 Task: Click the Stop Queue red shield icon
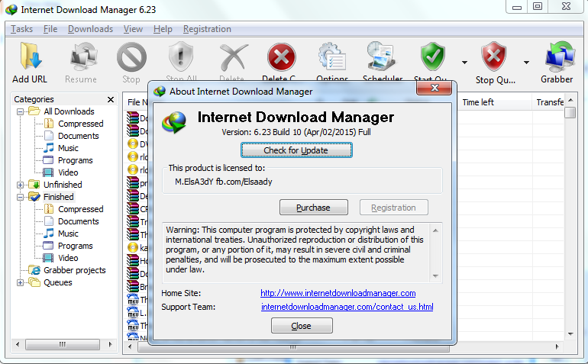[494, 56]
